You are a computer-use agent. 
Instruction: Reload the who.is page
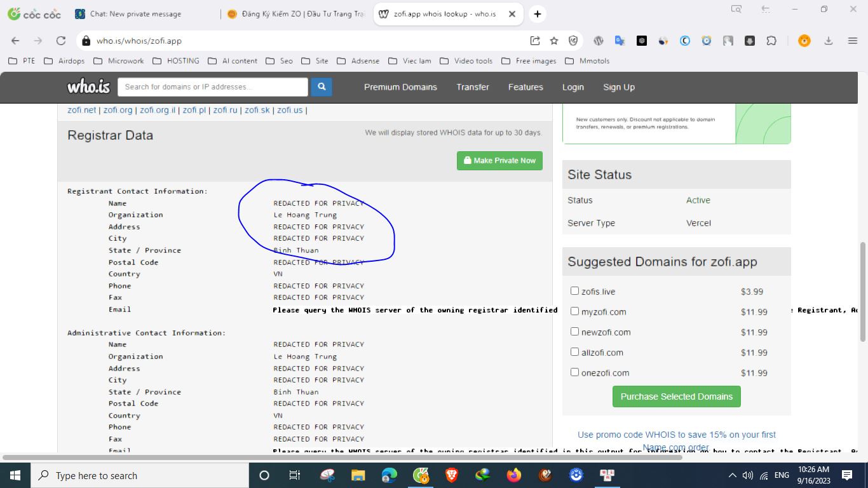(x=61, y=41)
